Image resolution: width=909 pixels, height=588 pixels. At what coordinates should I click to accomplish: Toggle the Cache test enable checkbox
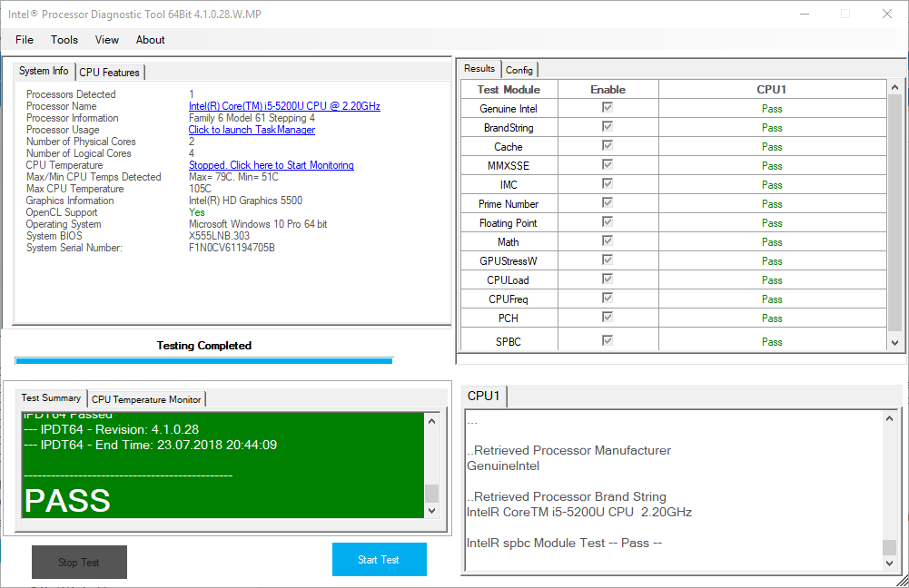click(x=608, y=146)
